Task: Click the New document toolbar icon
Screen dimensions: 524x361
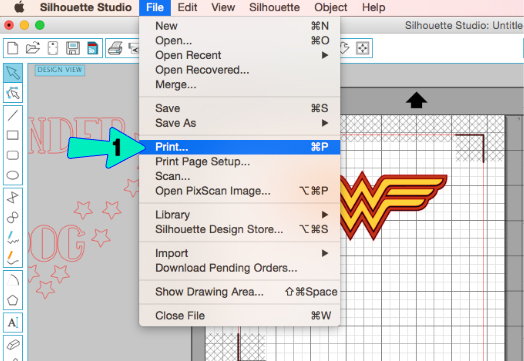Action: click(x=13, y=48)
